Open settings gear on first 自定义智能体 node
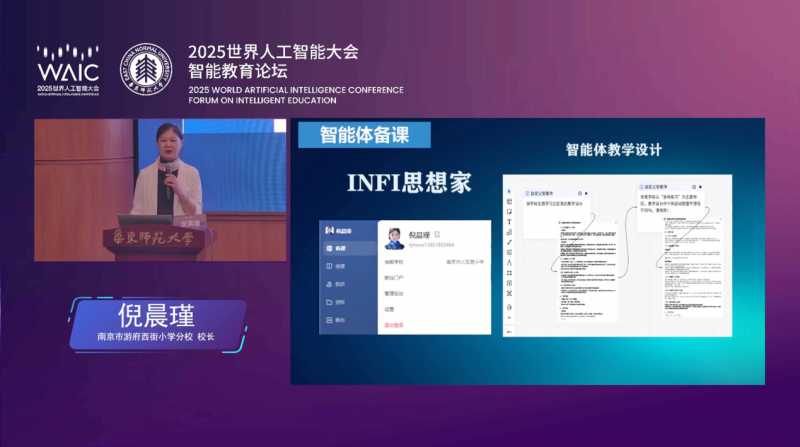The width and height of the screenshot is (800, 447). [580, 193]
